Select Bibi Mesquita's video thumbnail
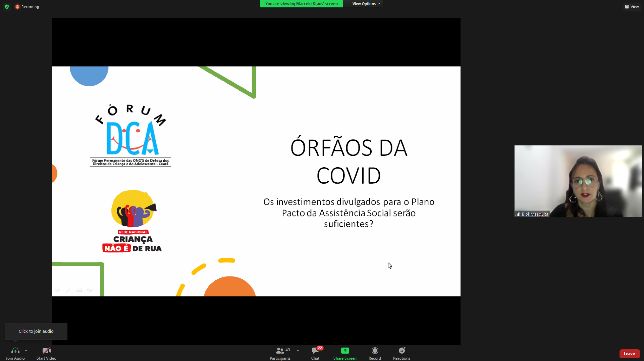This screenshot has width=644, height=361. (x=578, y=181)
